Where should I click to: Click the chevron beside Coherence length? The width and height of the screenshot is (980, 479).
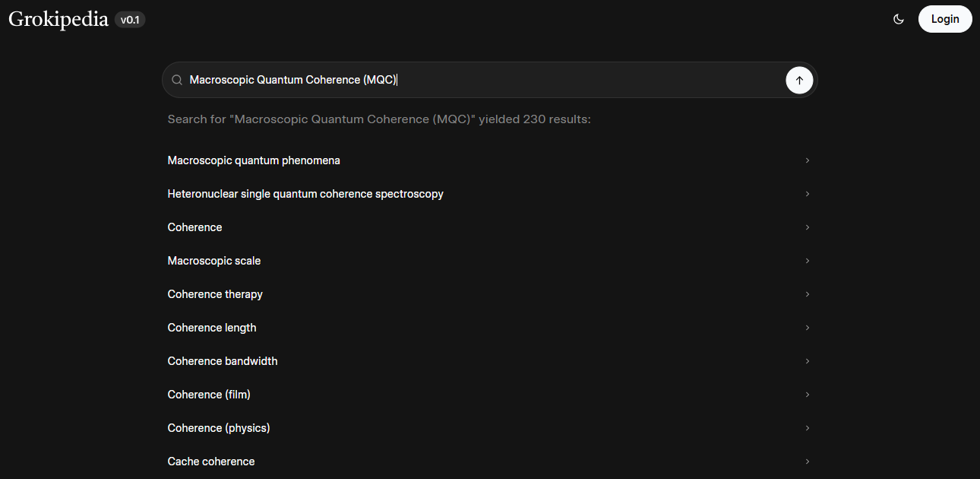808,328
